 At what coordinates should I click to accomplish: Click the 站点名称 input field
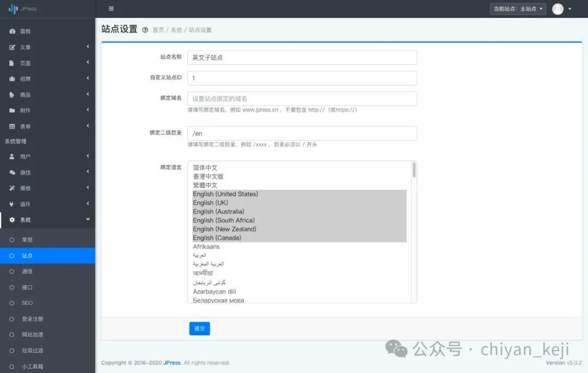[x=302, y=58]
